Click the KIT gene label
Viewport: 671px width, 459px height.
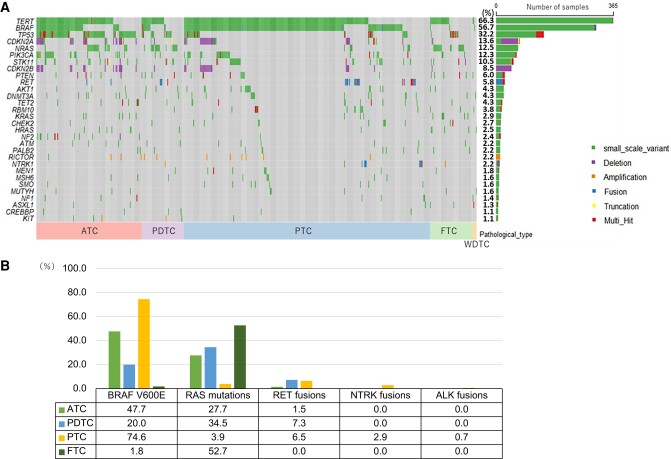[28, 219]
